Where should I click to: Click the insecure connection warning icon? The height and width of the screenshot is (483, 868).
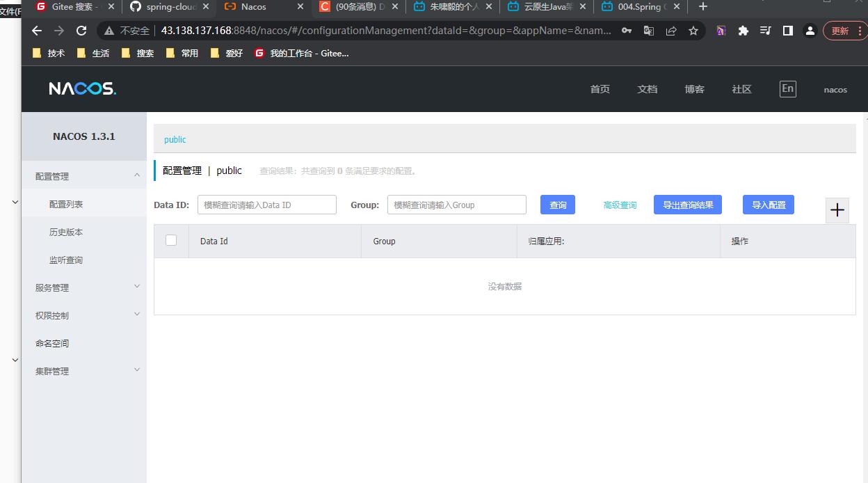pos(109,31)
